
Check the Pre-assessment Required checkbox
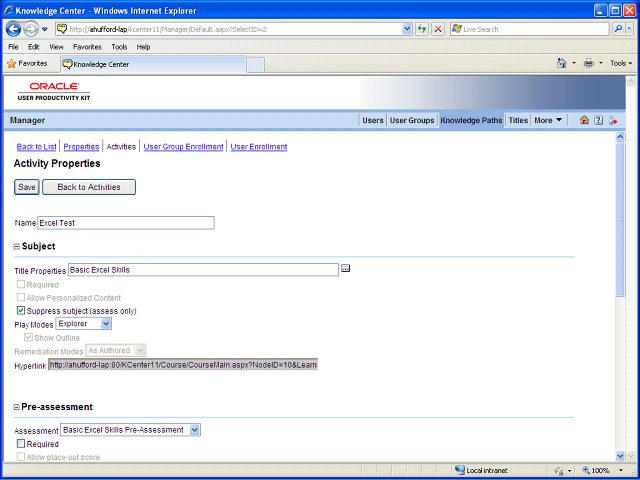21,444
